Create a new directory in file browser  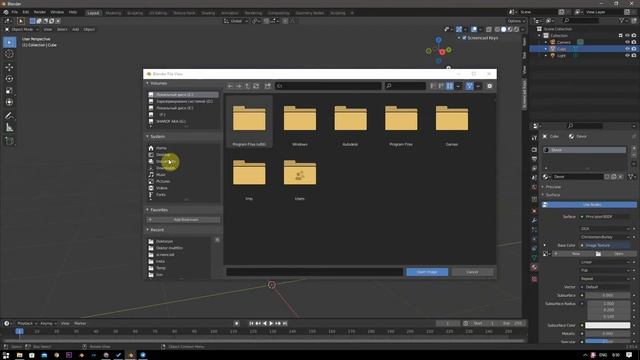268,86
